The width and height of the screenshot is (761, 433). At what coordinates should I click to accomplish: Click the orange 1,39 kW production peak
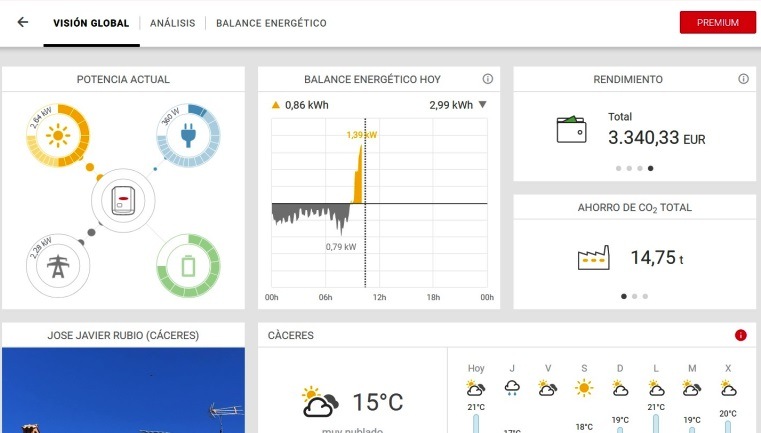[x=358, y=175]
